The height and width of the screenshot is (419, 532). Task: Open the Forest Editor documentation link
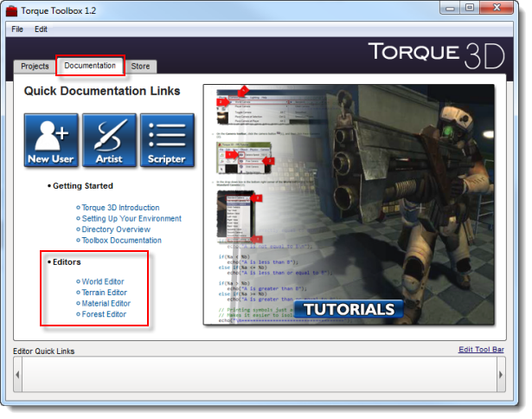(104, 314)
